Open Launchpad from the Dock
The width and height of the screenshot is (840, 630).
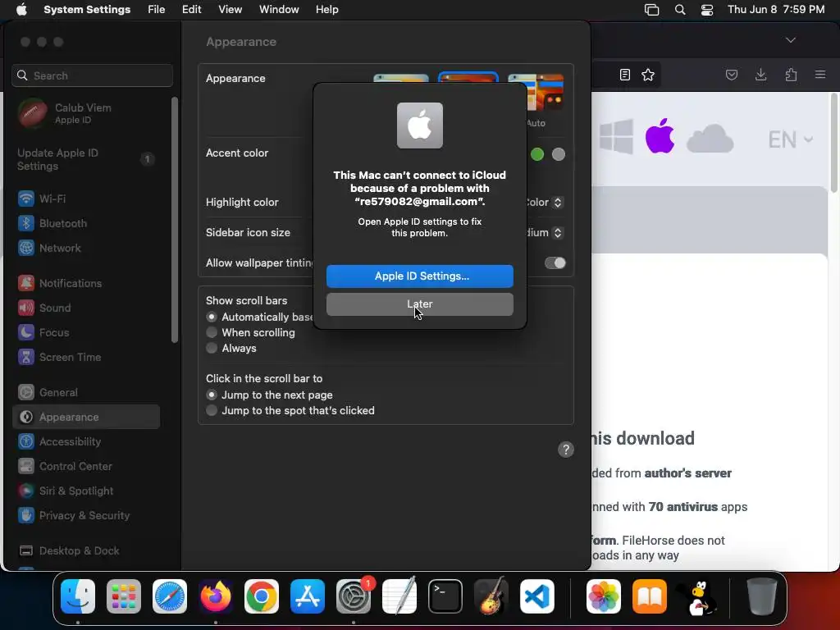(x=124, y=596)
